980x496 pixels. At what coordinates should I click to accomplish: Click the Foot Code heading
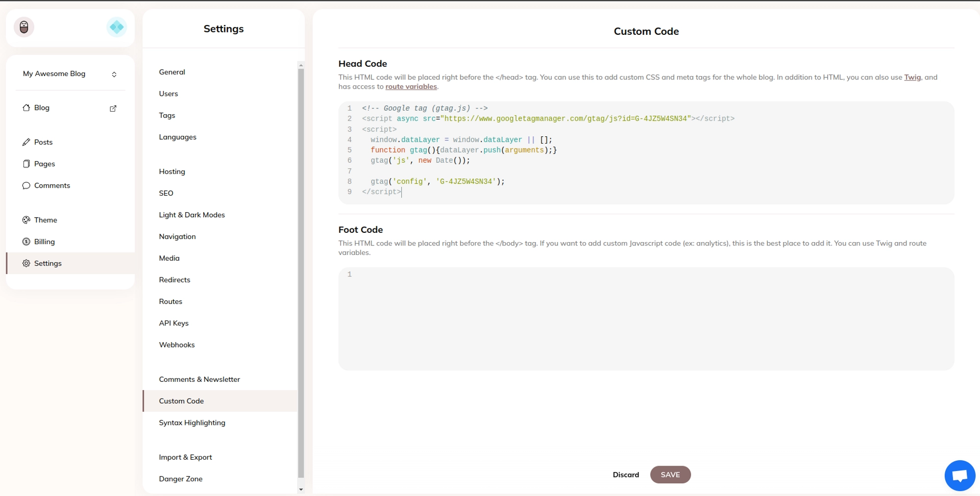[x=361, y=229]
